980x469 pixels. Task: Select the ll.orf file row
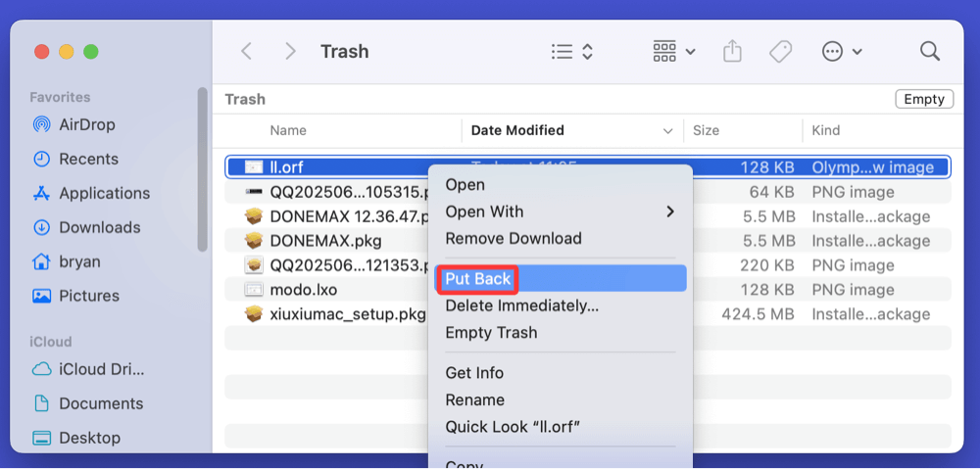[587, 167]
